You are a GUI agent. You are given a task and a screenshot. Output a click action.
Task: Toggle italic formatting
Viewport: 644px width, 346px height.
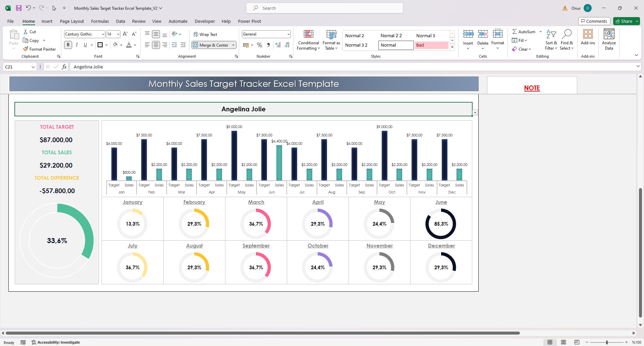pyautogui.click(x=76, y=45)
